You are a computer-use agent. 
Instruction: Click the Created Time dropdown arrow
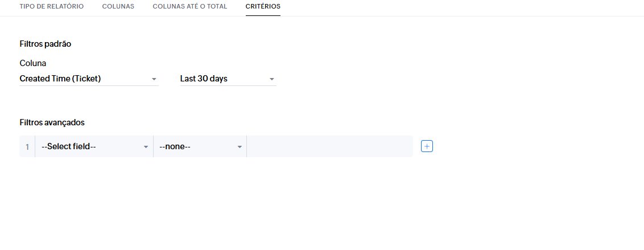click(154, 79)
